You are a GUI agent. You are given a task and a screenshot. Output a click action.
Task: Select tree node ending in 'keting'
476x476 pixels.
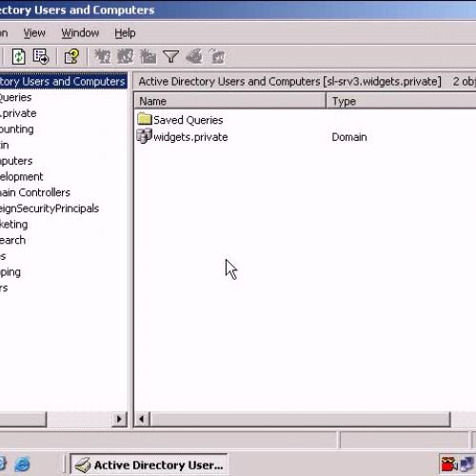click(13, 225)
